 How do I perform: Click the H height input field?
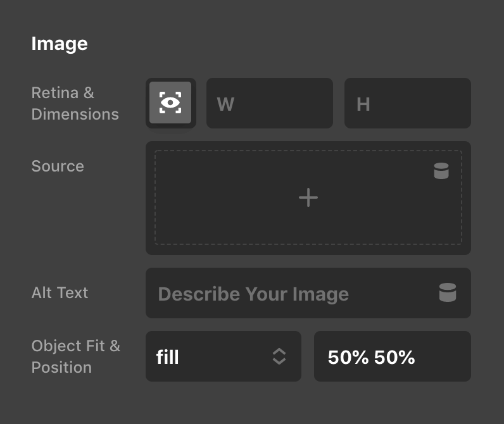click(407, 103)
